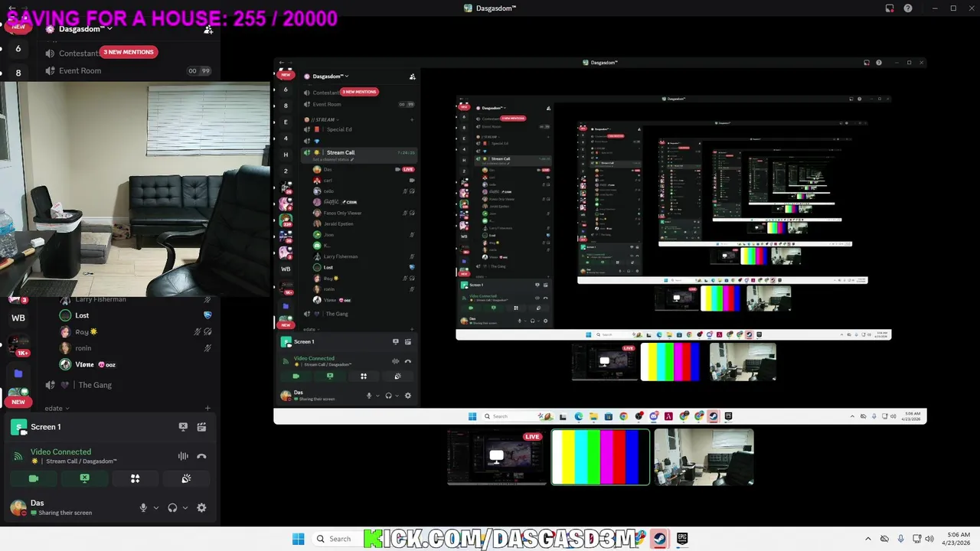980x551 pixels.
Task: Click the microphone-in-use tray icon
Action: point(901,539)
